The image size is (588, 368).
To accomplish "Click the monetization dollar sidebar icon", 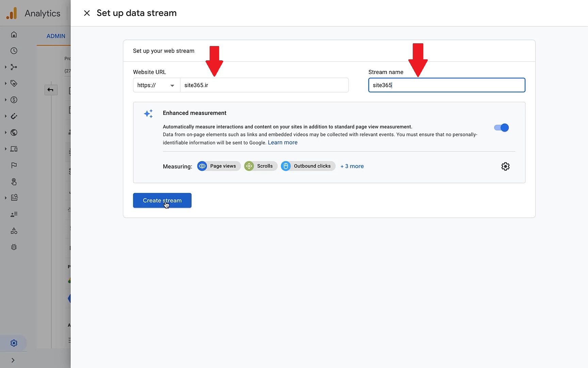I will [14, 100].
